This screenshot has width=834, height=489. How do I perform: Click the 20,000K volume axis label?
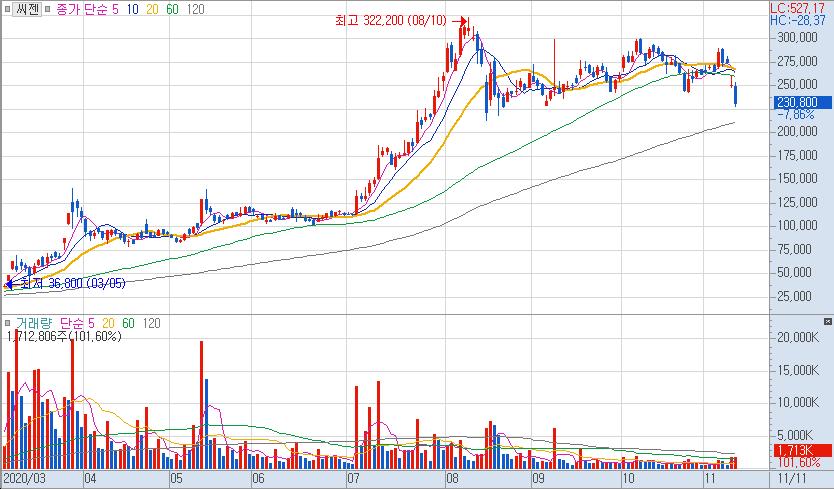798,337
